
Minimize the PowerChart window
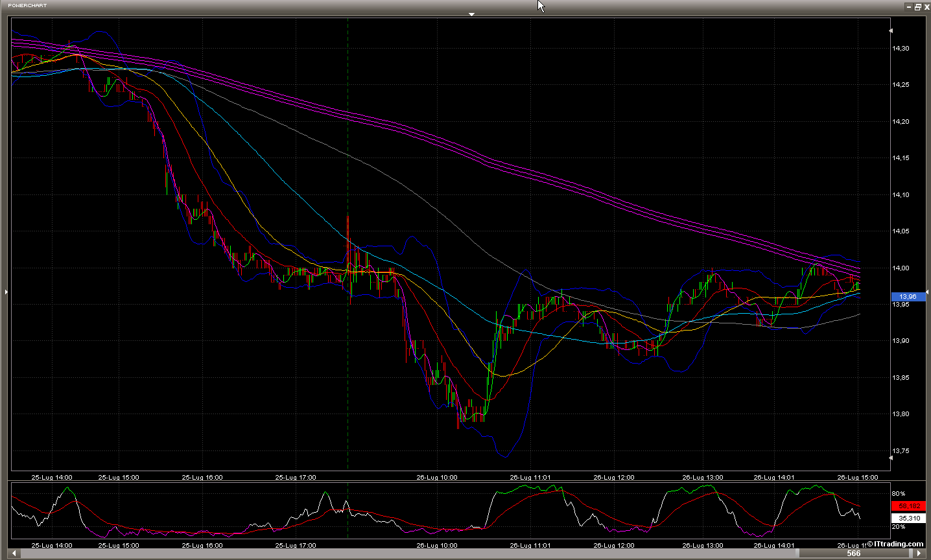tap(908, 7)
